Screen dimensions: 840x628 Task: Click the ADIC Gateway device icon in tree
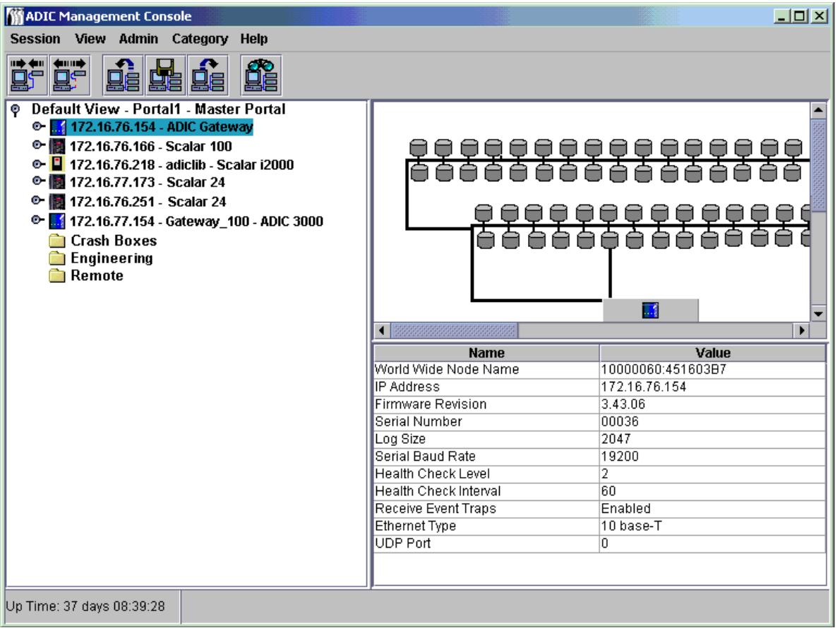(57, 127)
